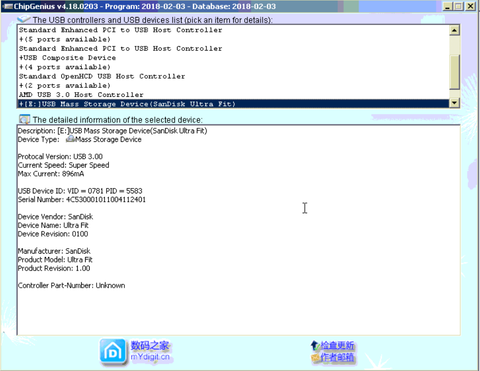Click the Serial Number line
This screenshot has width=480, height=371.
(82, 200)
